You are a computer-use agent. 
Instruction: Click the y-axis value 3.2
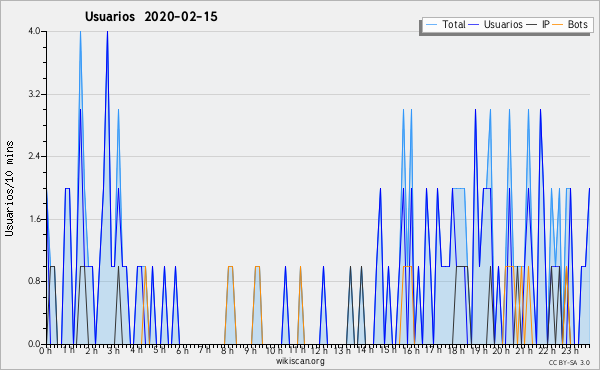tap(34, 94)
